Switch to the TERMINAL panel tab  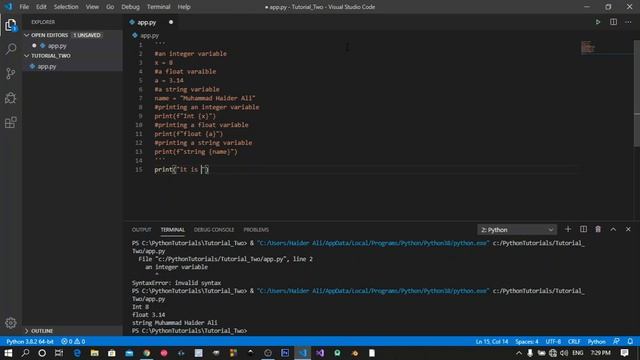[173, 230]
